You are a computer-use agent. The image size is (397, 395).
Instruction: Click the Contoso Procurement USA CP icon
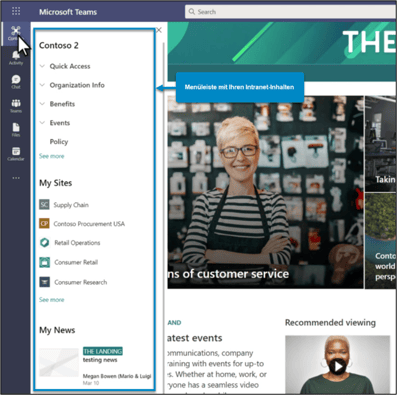pos(44,223)
